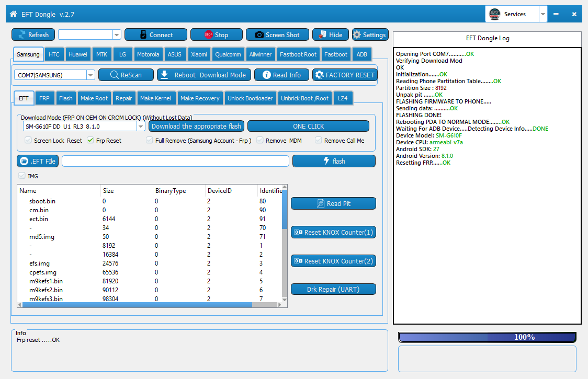The image size is (588, 379).
Task: Click the .EFT File folder icon
Action: pos(24,161)
